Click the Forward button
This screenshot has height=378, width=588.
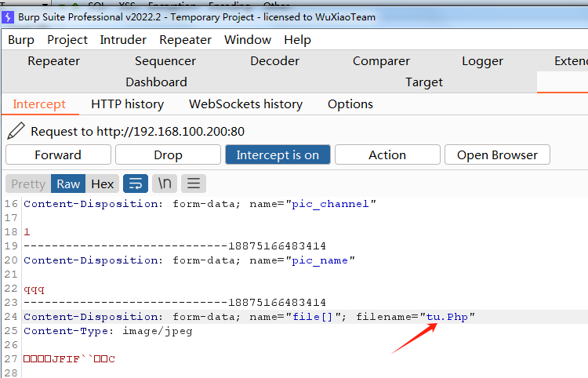click(x=58, y=154)
